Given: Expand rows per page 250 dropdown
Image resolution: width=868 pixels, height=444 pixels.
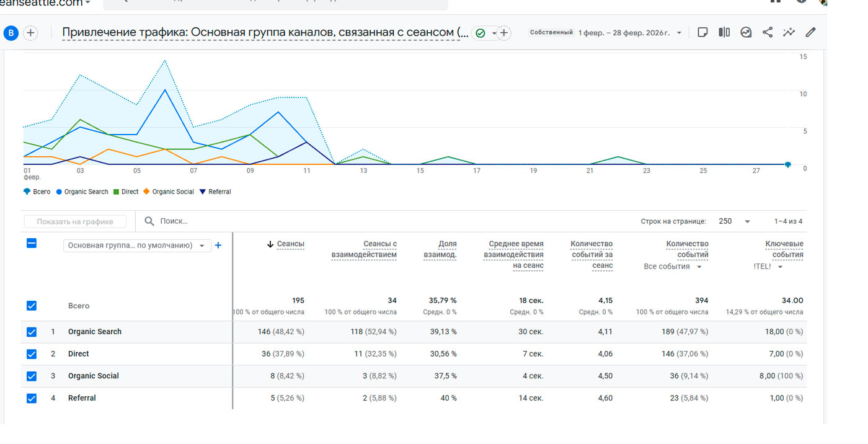Looking at the screenshot, I should tap(734, 221).
